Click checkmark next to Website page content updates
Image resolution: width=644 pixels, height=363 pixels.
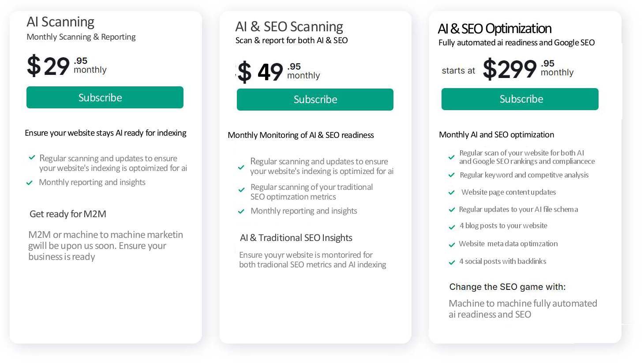451,193
